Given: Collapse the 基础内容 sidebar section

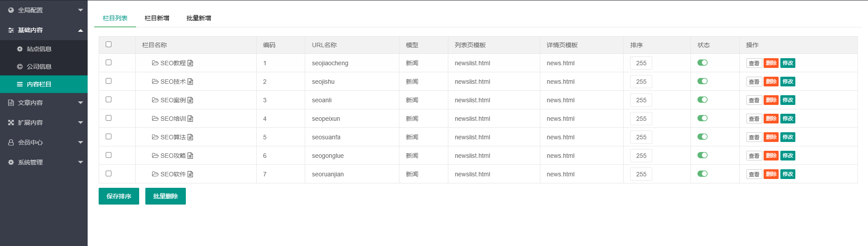Looking at the screenshot, I should [x=44, y=30].
